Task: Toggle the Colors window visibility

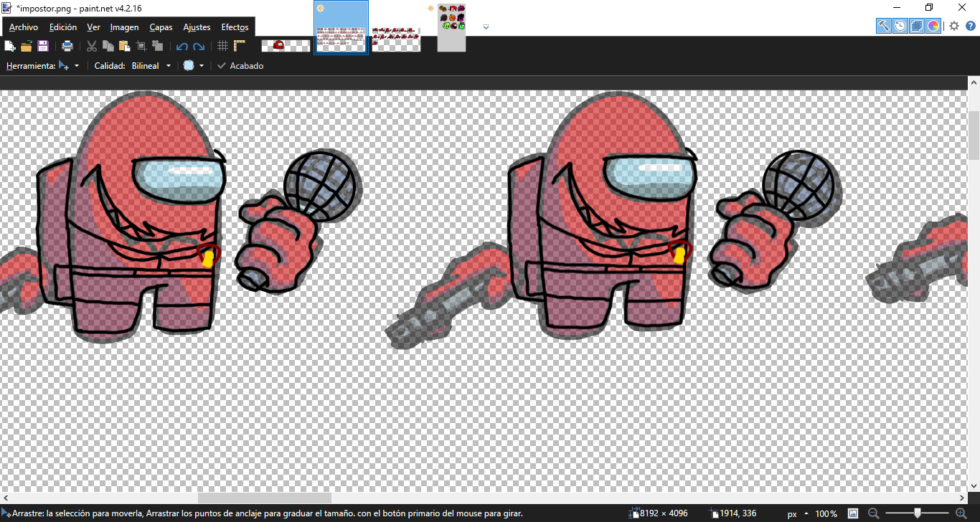Action: pyautogui.click(x=933, y=26)
